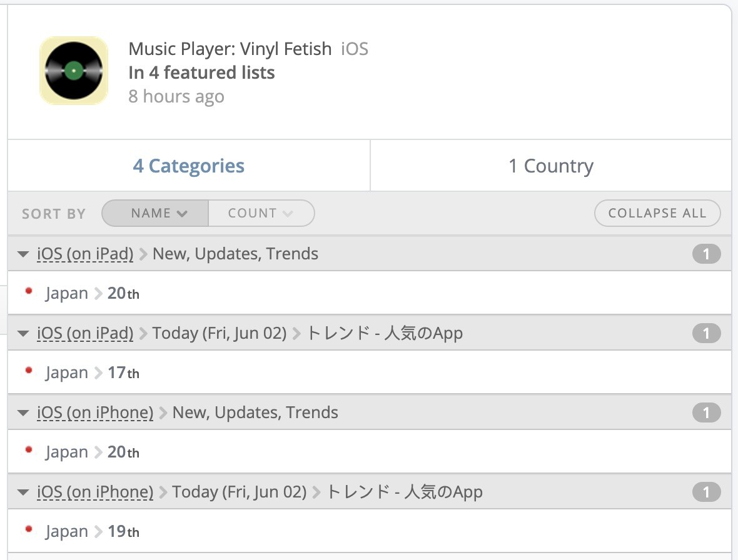Click the count badge on iPhone Today トレンド
738x560 pixels.
click(x=706, y=492)
